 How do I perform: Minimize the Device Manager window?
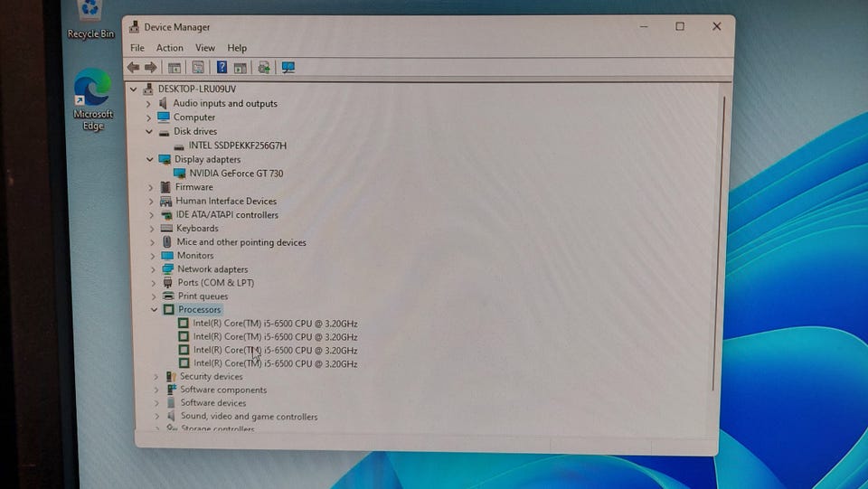click(x=644, y=26)
